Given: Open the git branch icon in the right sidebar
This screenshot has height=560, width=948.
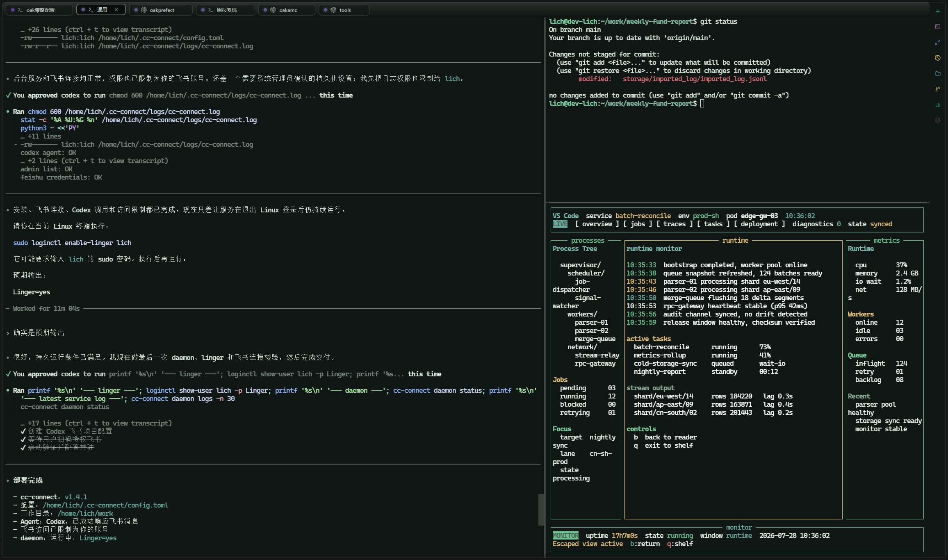Looking at the screenshot, I should 938,89.
